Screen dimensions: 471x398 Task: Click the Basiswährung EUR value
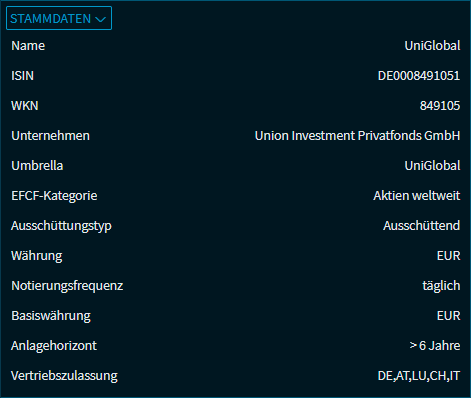448,316
